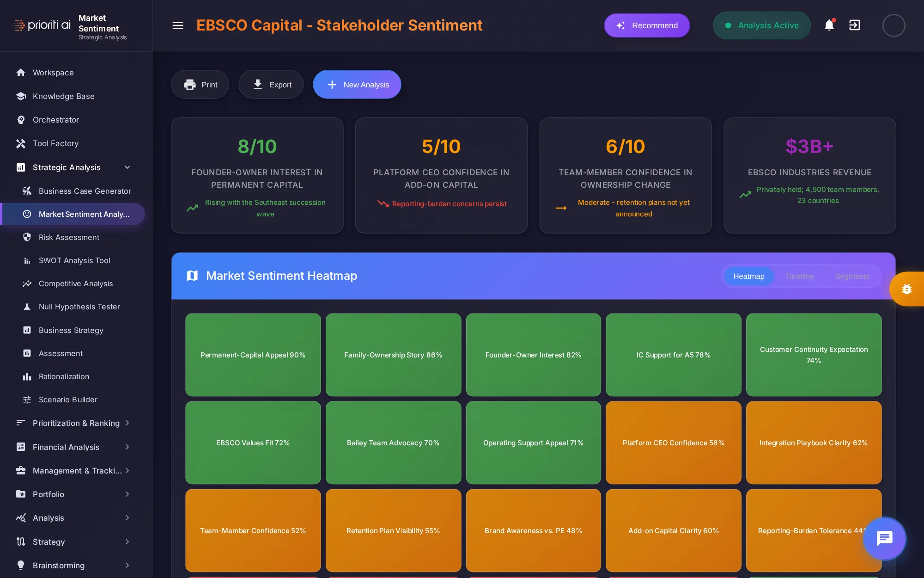Click the notifications bell icon
The width and height of the screenshot is (924, 578).
click(829, 25)
